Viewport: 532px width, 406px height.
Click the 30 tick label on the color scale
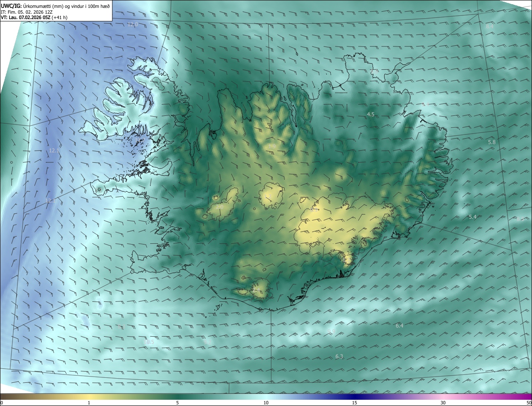click(443, 403)
